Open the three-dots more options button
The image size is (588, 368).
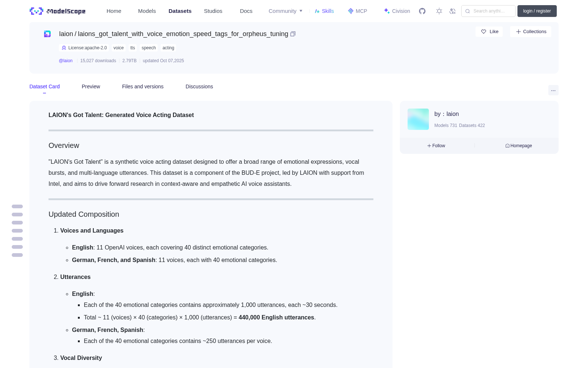pos(553,90)
